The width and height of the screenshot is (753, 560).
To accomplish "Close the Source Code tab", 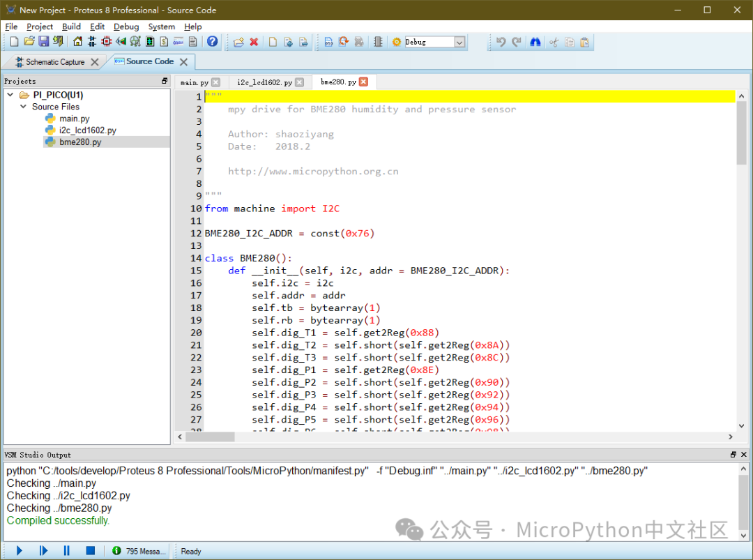I will coord(183,61).
